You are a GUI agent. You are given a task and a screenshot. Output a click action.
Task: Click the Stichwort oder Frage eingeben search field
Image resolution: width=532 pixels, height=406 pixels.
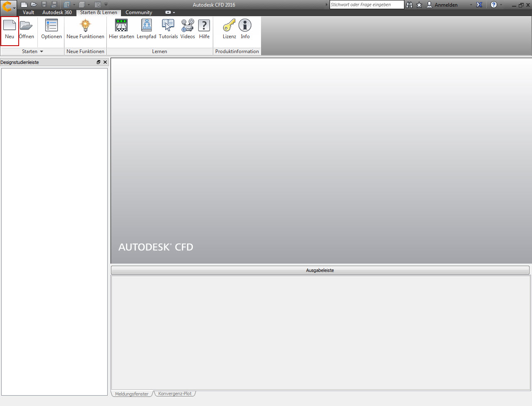(x=367, y=5)
